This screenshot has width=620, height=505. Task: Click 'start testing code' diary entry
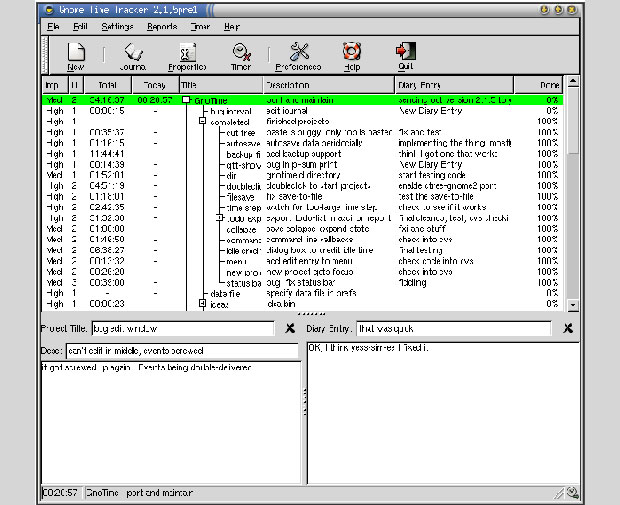coord(432,175)
